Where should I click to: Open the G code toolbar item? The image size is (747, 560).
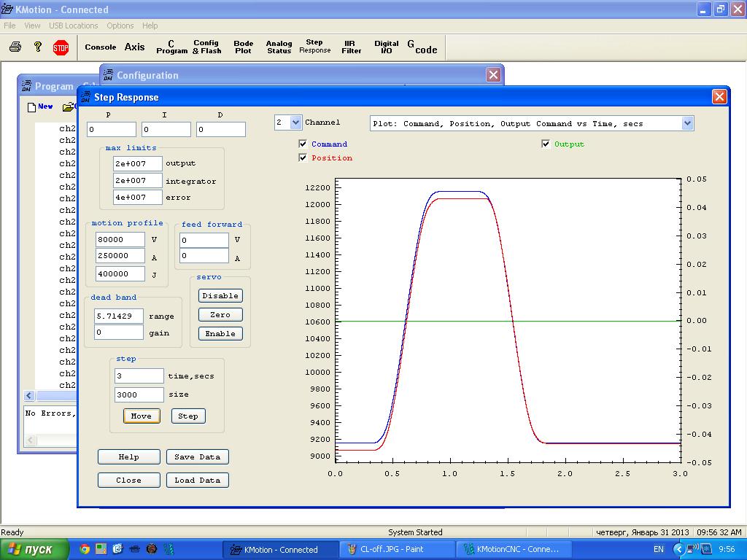point(422,47)
